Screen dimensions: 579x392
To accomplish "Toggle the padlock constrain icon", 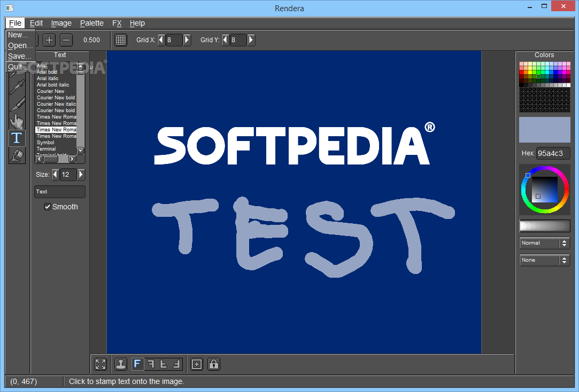I will 214,364.
